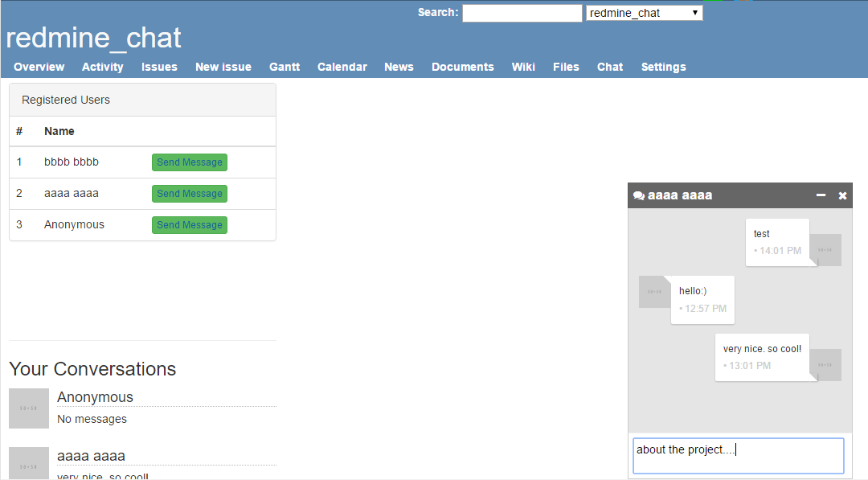The image size is (868, 480).
Task: Open the Overview tab
Action: pyautogui.click(x=39, y=67)
